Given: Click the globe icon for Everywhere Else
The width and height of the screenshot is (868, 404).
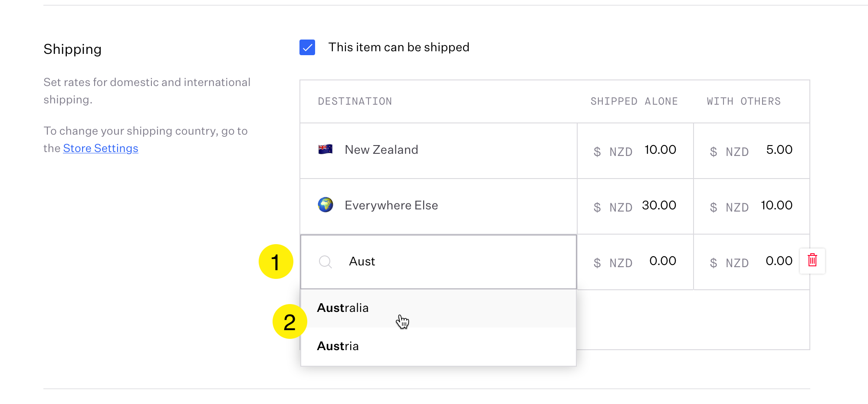Looking at the screenshot, I should tap(325, 205).
